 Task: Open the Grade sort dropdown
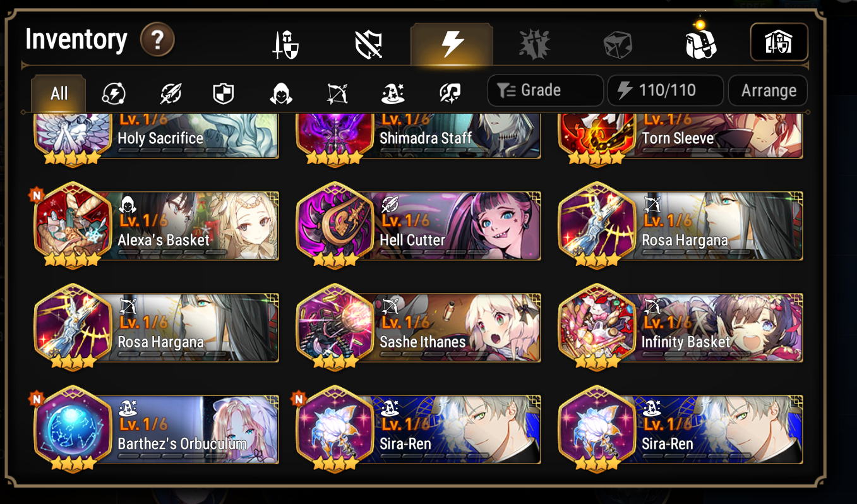[x=545, y=90]
